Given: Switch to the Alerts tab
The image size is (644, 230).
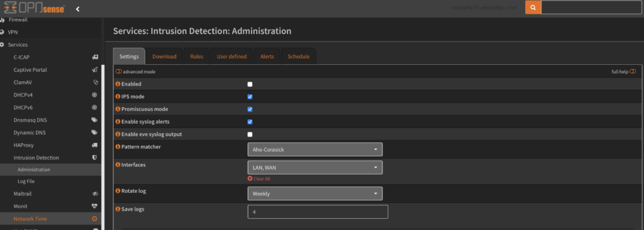Looking at the screenshot, I should coord(267,56).
